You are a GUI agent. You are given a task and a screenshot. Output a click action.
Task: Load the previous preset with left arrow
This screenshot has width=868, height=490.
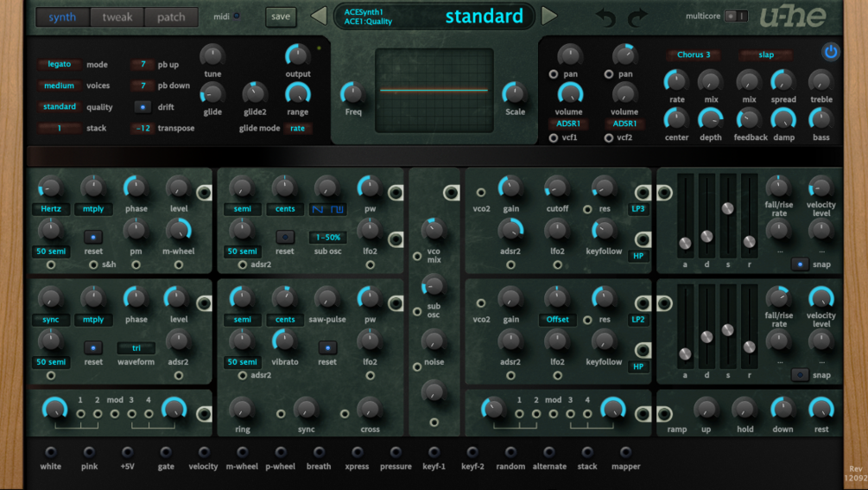pos(319,16)
